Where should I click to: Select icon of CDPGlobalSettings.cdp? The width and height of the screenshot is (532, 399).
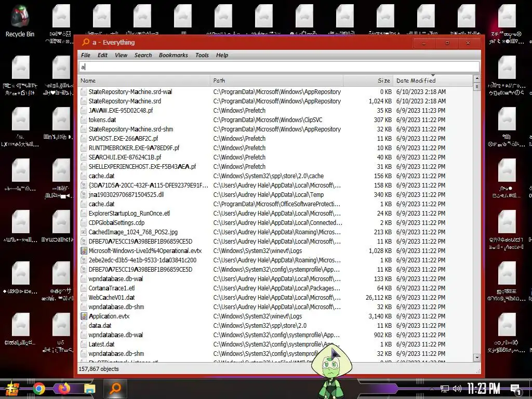84,222
